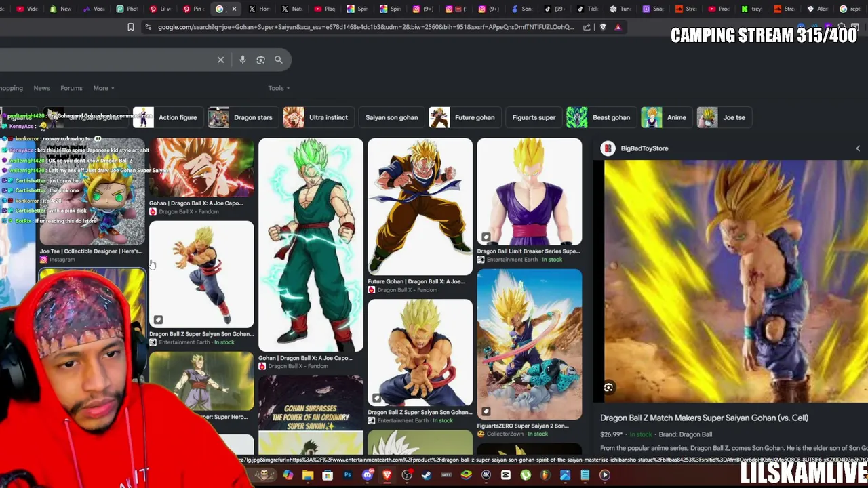868x488 pixels.
Task: Open Notepad from the taskbar
Action: point(585,475)
